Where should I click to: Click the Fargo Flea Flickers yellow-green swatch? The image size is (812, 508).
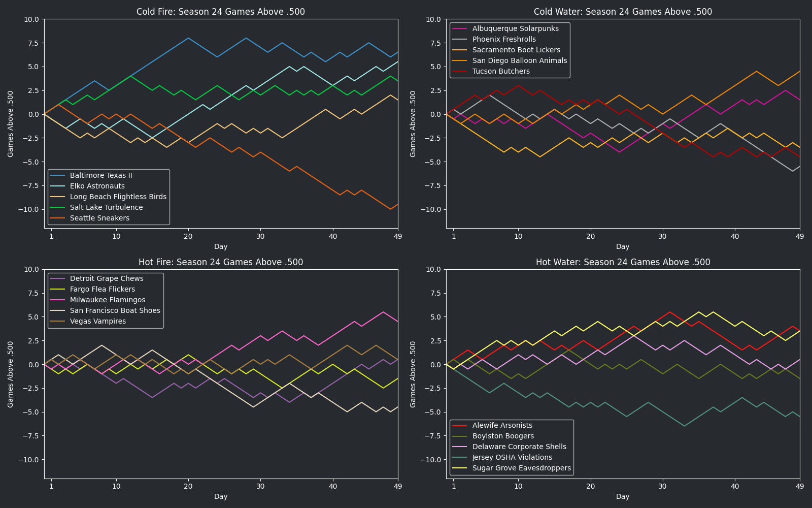click(x=58, y=289)
